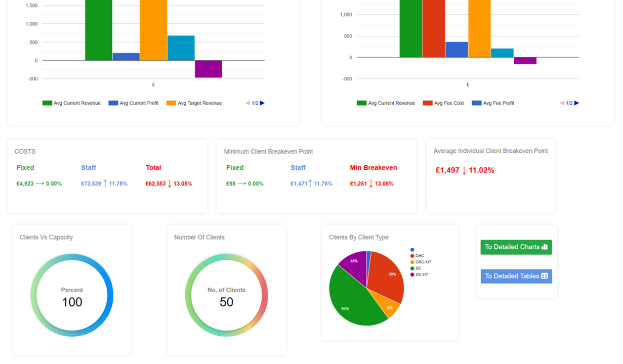Open the To Detailed Tables button

pyautogui.click(x=516, y=276)
